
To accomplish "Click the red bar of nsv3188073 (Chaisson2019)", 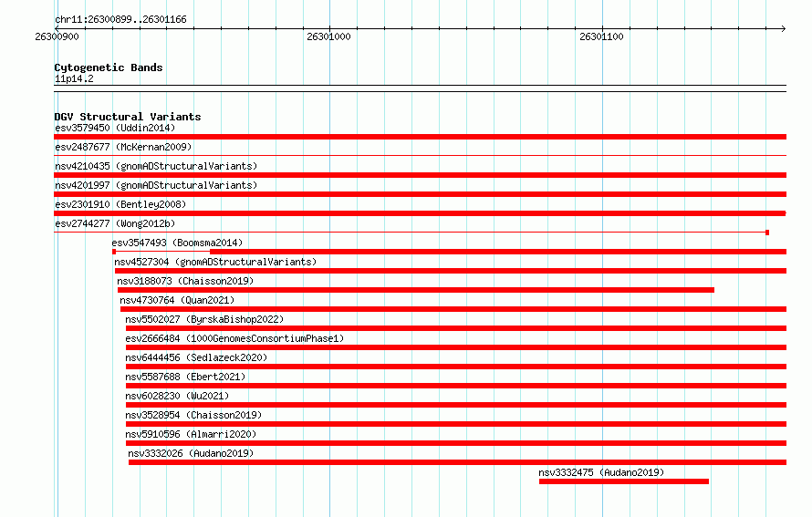I will pos(416,290).
